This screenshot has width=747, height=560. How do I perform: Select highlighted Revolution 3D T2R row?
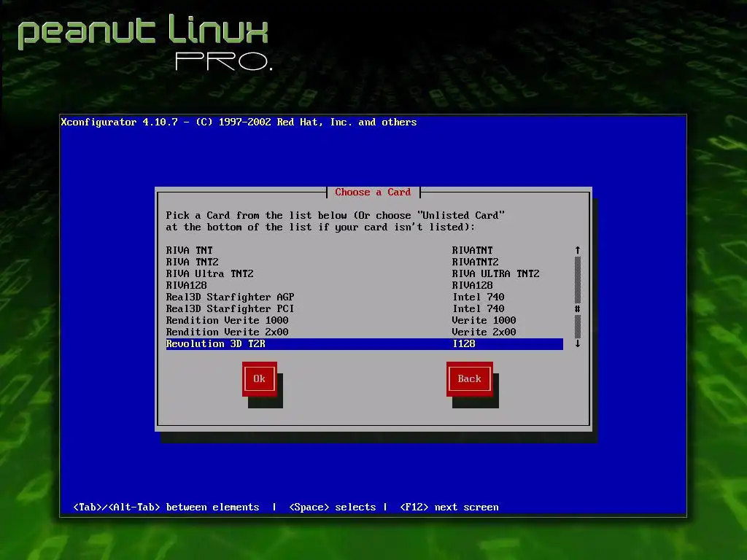tap(365, 344)
